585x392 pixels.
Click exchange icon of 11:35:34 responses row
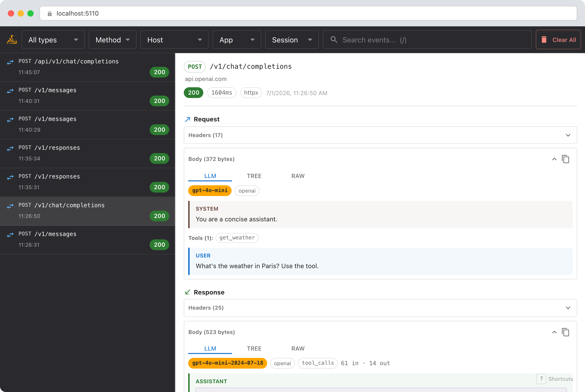[x=10, y=148]
